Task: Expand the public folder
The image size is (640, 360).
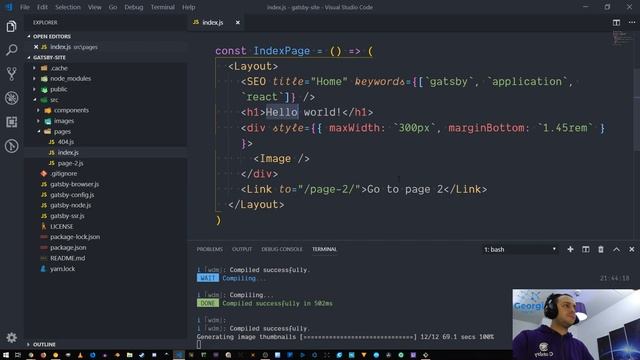Action: [x=59, y=89]
